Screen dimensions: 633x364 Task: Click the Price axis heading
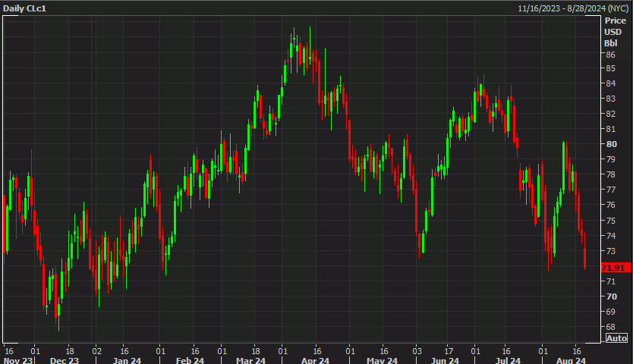click(615, 21)
